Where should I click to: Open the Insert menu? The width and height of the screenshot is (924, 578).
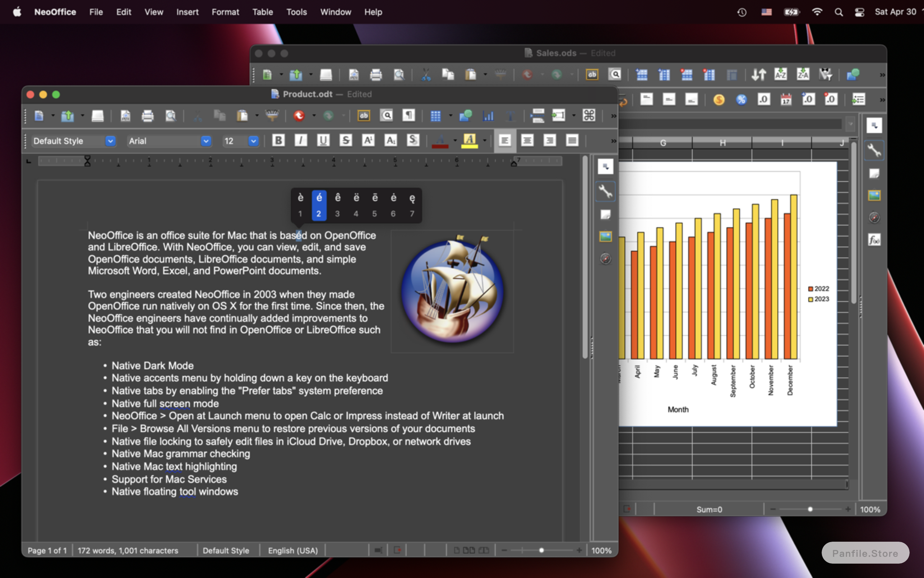tap(187, 12)
